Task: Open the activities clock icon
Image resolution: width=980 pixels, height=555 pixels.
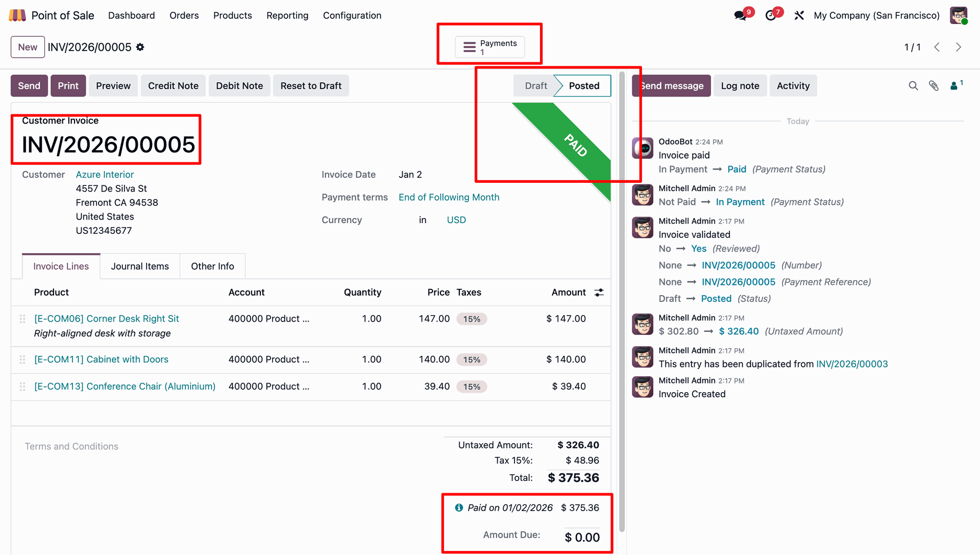Action: (770, 15)
